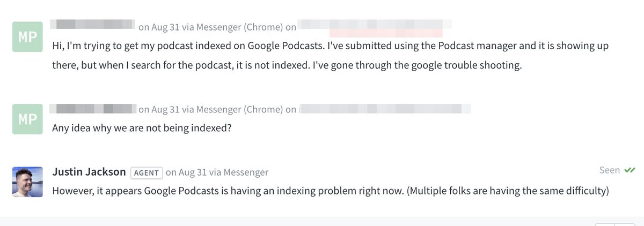Click the MP avatar beside the 'Any idea' message
This screenshot has height=226, width=644.
point(27,120)
